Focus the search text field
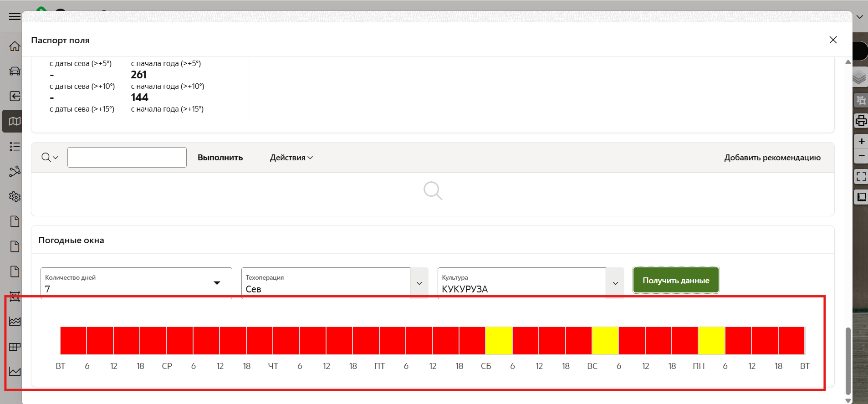This screenshot has height=404, width=868. coord(127,158)
